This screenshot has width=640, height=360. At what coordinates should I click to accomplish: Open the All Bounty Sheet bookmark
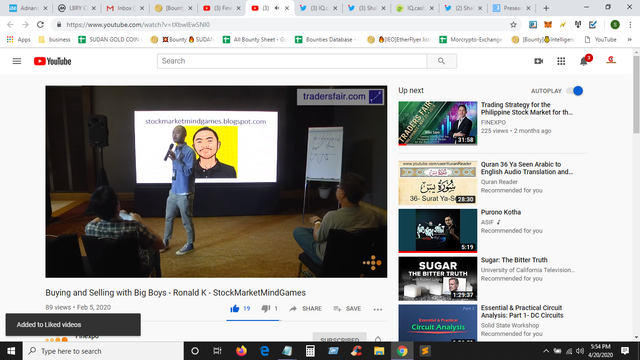click(x=254, y=40)
